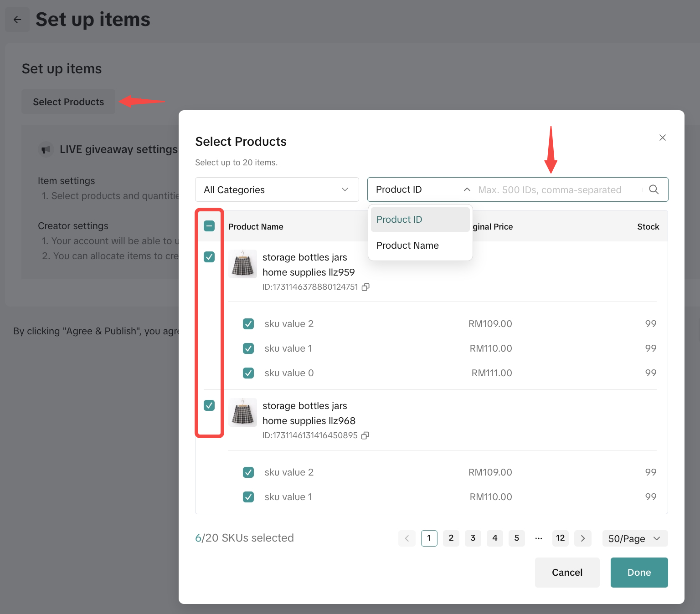Viewport: 700px width, 614px height.
Task: Copy ID of storage bottles jars llz959
Action: 365,287
